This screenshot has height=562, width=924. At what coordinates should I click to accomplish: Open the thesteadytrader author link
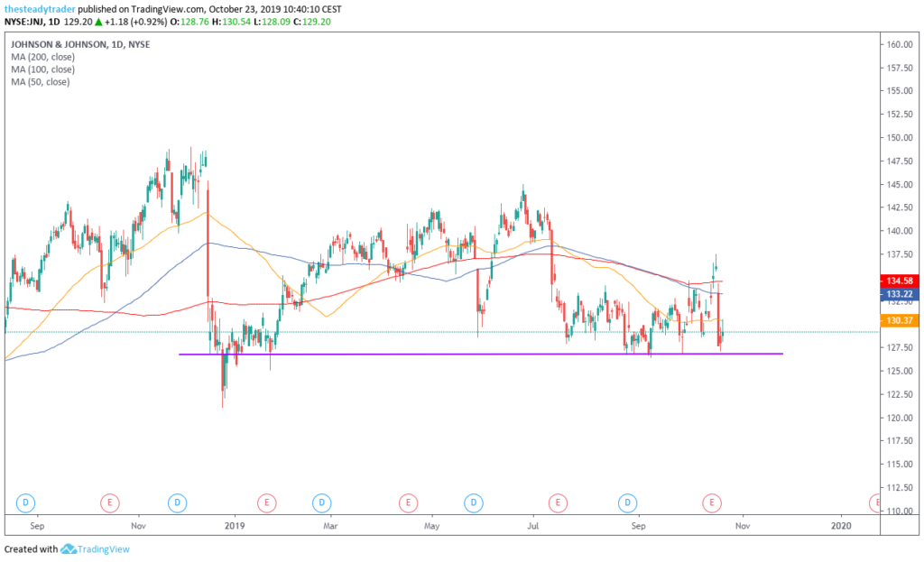(x=40, y=9)
